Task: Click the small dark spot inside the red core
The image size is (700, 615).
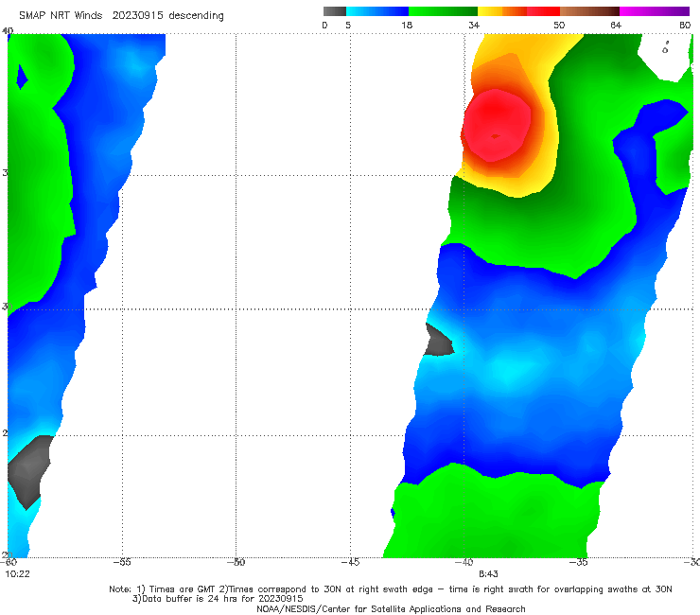Action: click(x=495, y=136)
